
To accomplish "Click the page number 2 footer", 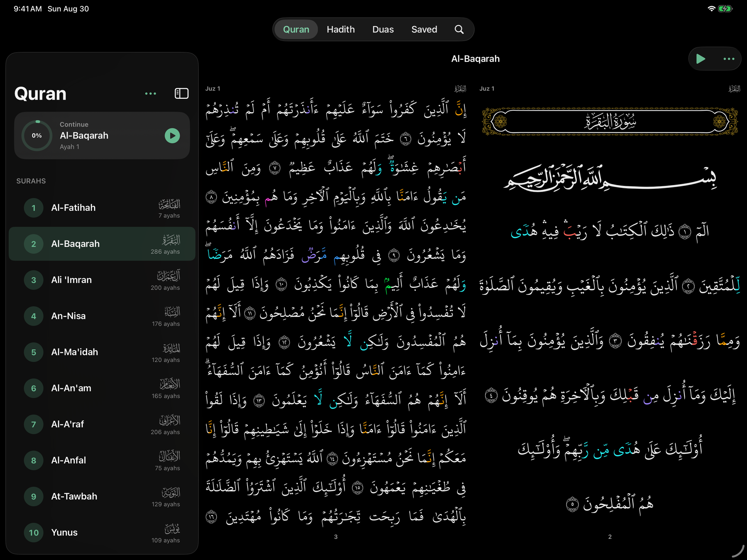I will 610,537.
